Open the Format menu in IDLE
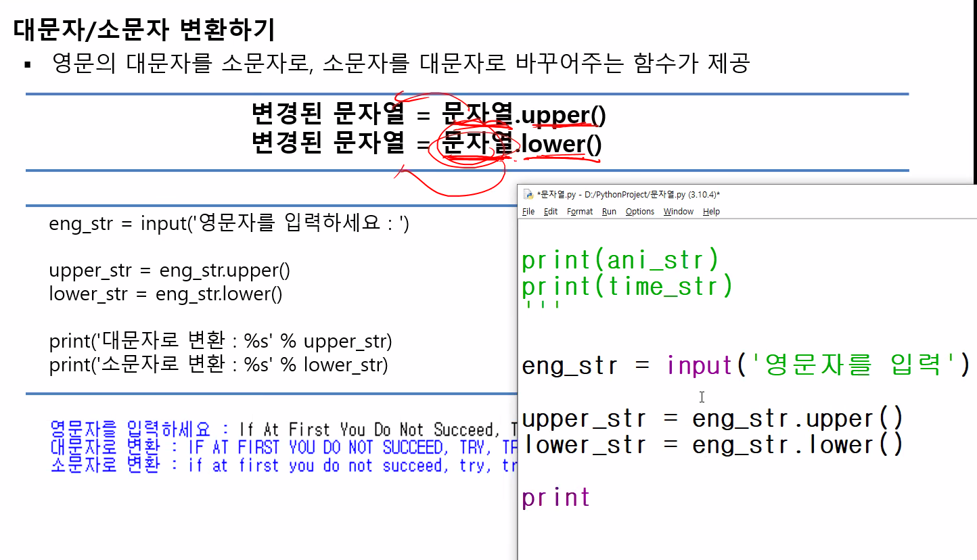This screenshot has height=560, width=977. [x=580, y=212]
